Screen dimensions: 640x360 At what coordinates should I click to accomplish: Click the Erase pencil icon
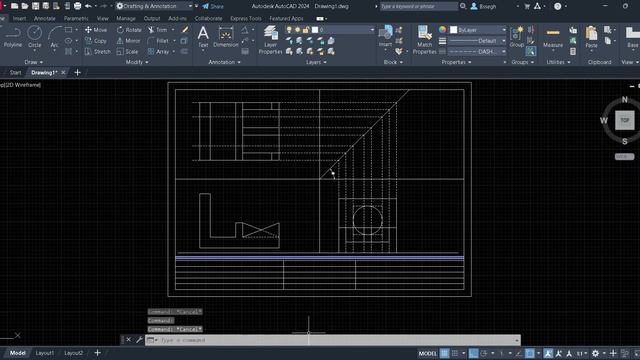pyautogui.click(x=185, y=30)
